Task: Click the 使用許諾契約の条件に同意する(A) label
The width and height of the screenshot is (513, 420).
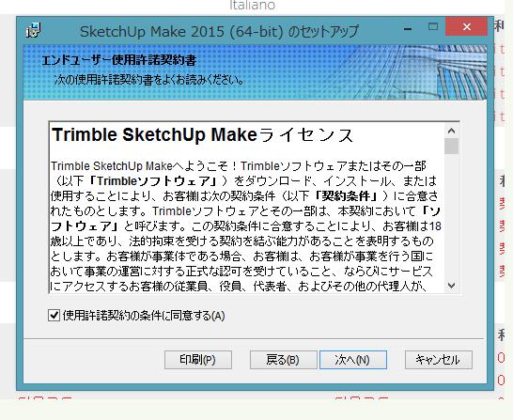Action: pyautogui.click(x=144, y=316)
